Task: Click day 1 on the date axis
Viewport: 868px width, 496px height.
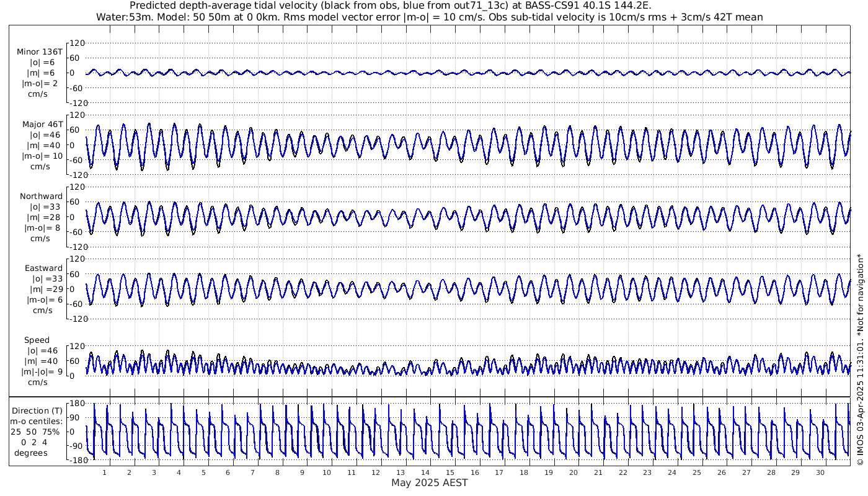Action: tap(104, 472)
